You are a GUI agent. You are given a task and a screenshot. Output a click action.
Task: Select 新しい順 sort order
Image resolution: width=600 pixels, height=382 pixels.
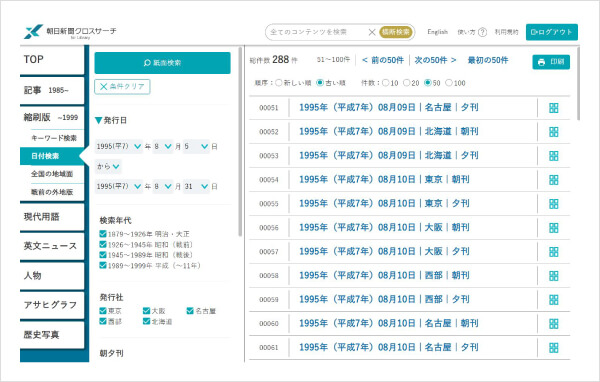tap(279, 83)
